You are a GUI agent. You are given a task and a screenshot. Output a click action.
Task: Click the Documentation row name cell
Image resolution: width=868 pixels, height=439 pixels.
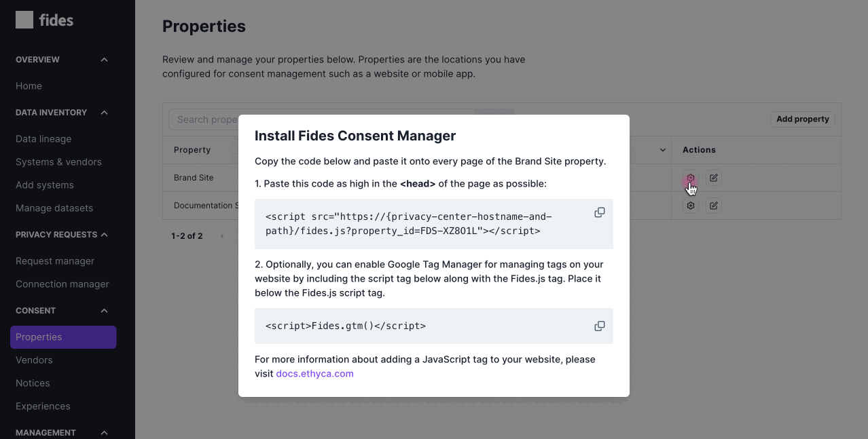click(x=206, y=206)
